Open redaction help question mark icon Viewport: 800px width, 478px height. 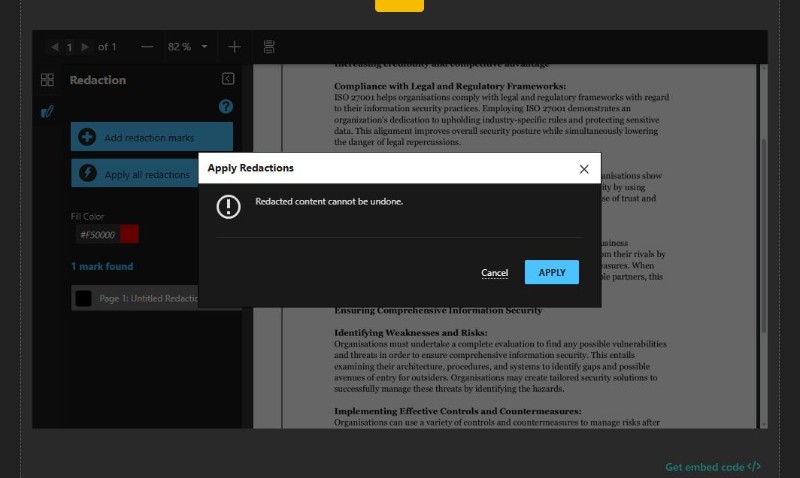[226, 106]
